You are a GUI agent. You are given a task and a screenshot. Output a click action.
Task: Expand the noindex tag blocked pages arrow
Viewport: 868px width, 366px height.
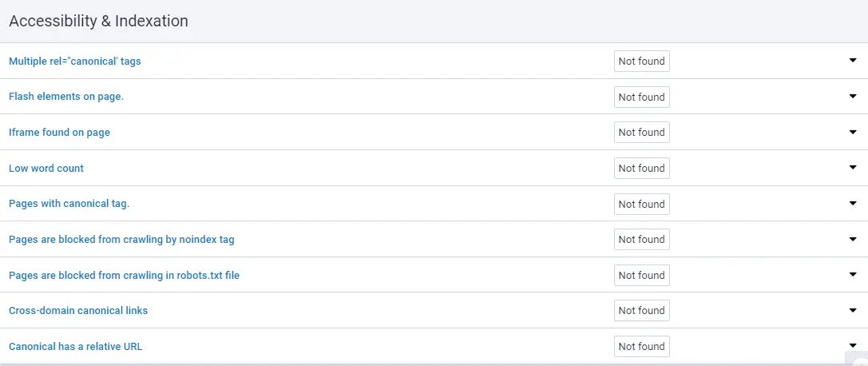click(x=852, y=239)
